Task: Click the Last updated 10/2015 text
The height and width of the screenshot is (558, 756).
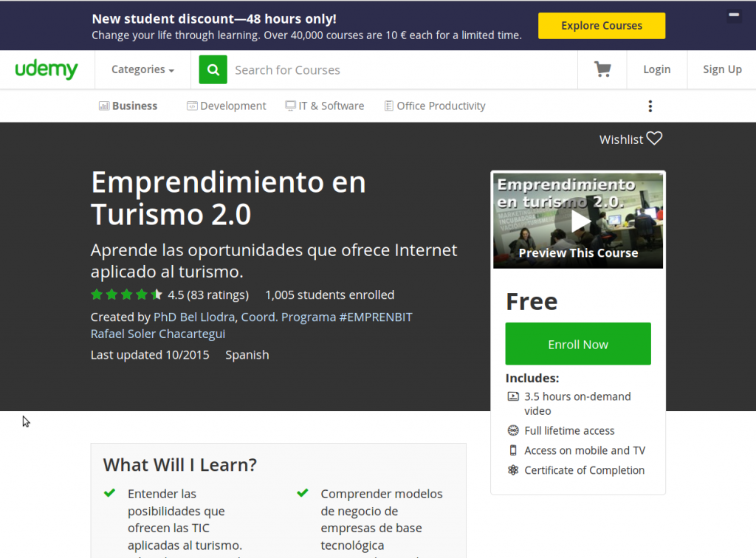Action: pos(150,355)
